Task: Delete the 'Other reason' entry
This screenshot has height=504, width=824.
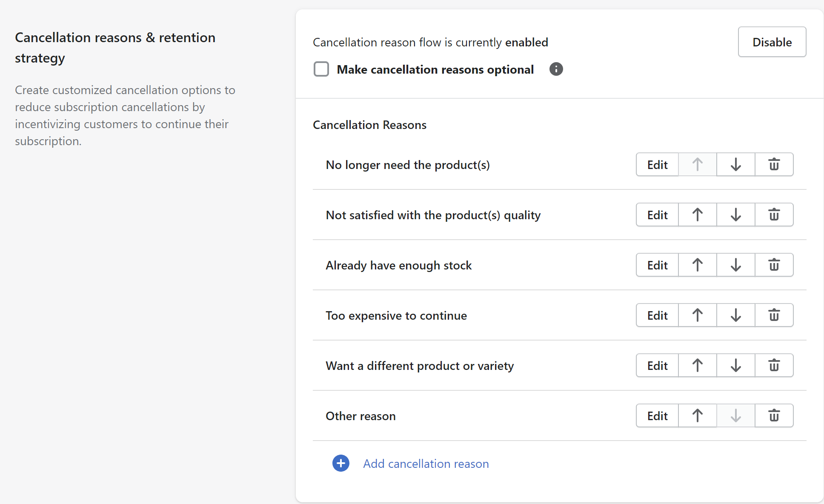Action: click(x=774, y=415)
